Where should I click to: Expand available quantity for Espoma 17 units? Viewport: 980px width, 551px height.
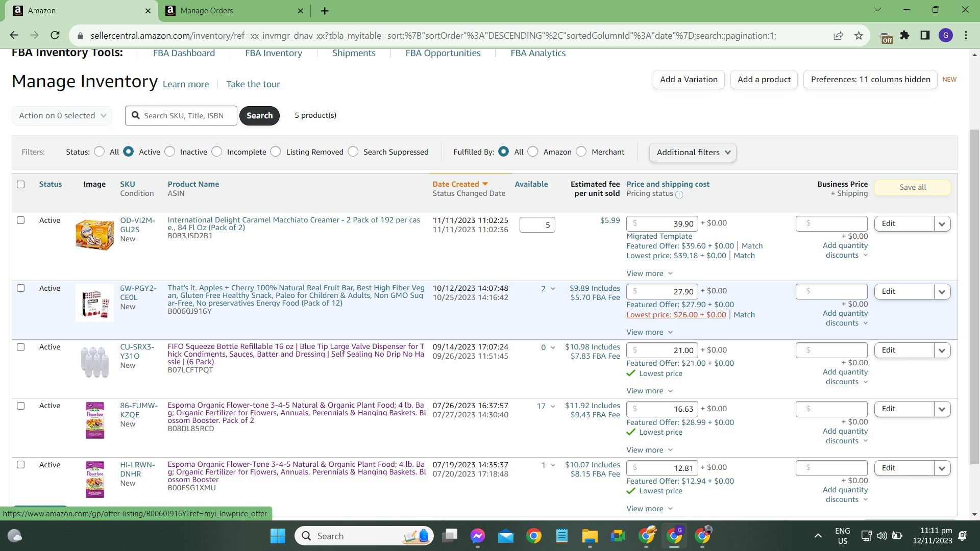(553, 407)
